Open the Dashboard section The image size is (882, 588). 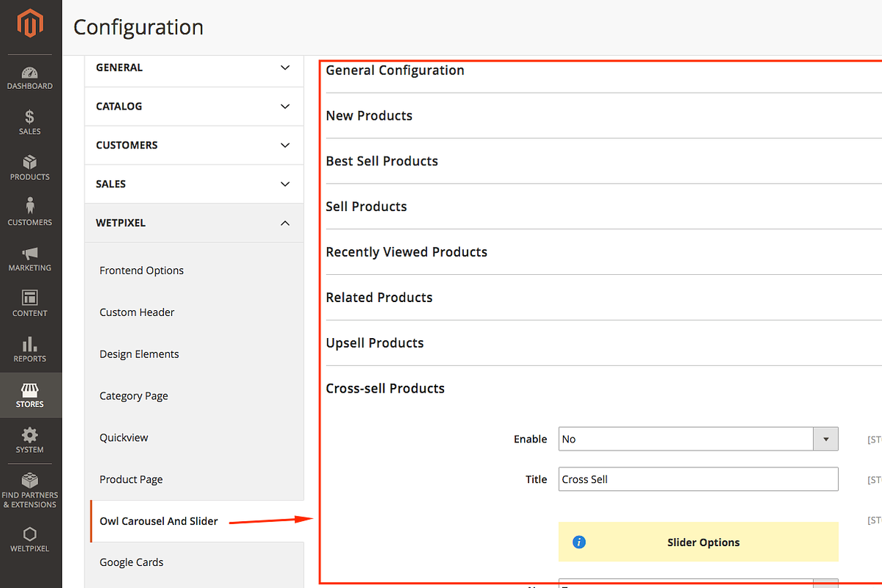pos(30,78)
